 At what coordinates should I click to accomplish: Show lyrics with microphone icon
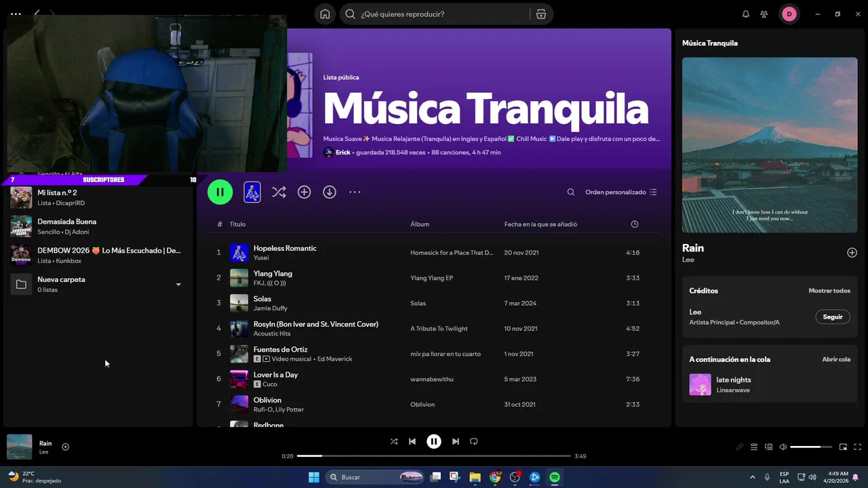click(740, 447)
